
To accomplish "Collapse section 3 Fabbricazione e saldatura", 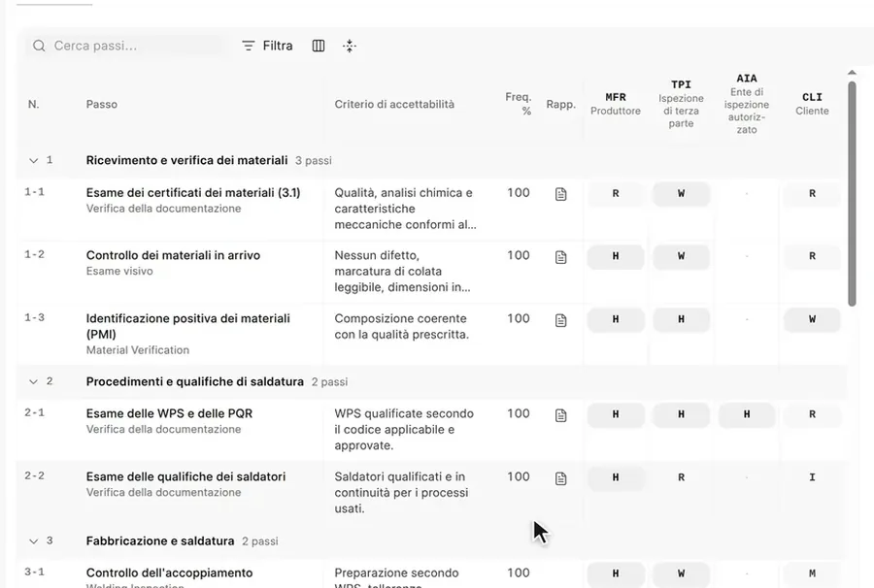I will 33,541.
